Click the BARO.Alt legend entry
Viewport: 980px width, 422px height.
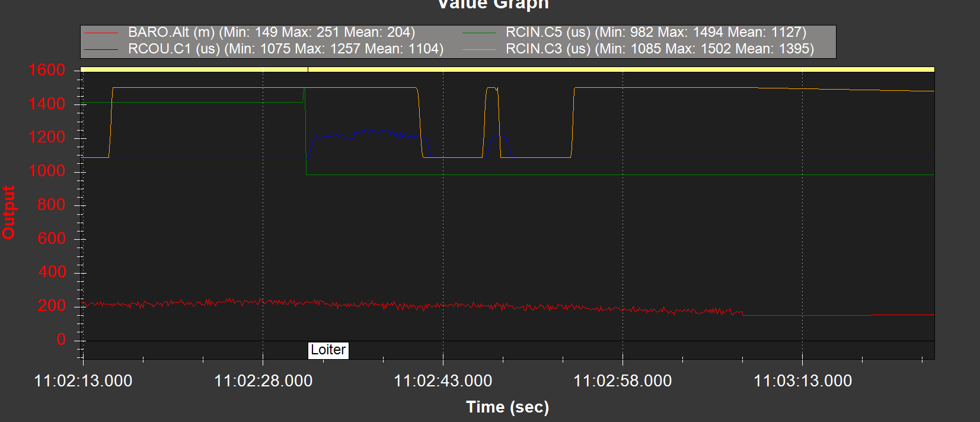(250, 32)
